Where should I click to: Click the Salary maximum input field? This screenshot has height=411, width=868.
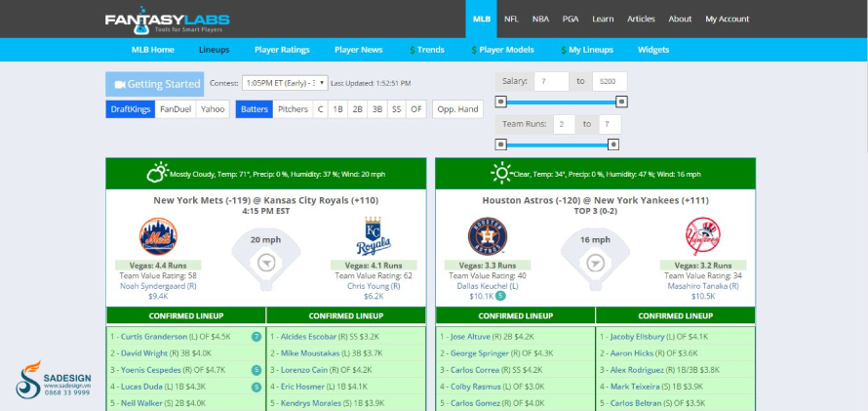click(610, 81)
